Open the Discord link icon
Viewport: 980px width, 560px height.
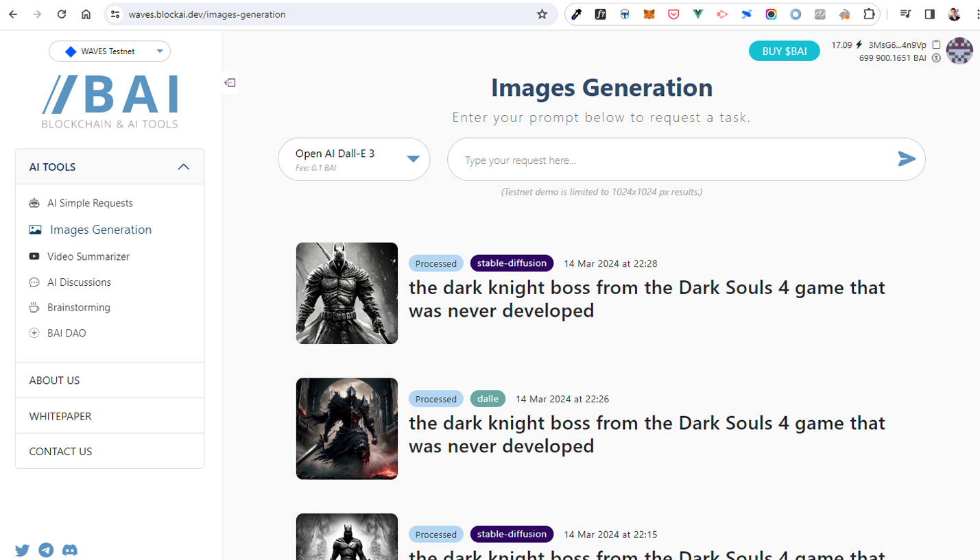pos(70,550)
